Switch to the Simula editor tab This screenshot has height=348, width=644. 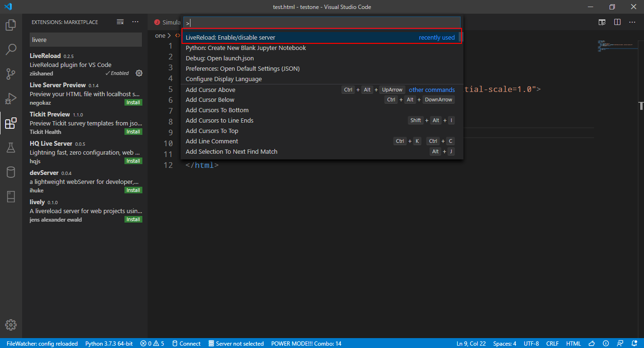pos(167,22)
